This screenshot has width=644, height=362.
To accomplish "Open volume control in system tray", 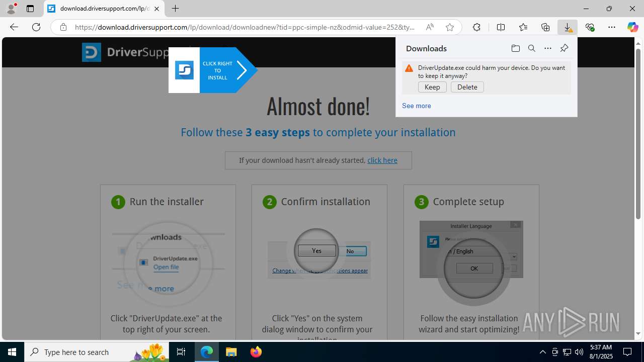I will tap(579, 352).
